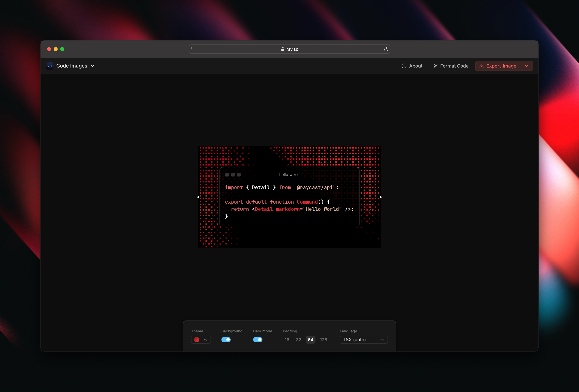579x392 pixels.
Task: Select padding option 16
Action: pos(287,340)
